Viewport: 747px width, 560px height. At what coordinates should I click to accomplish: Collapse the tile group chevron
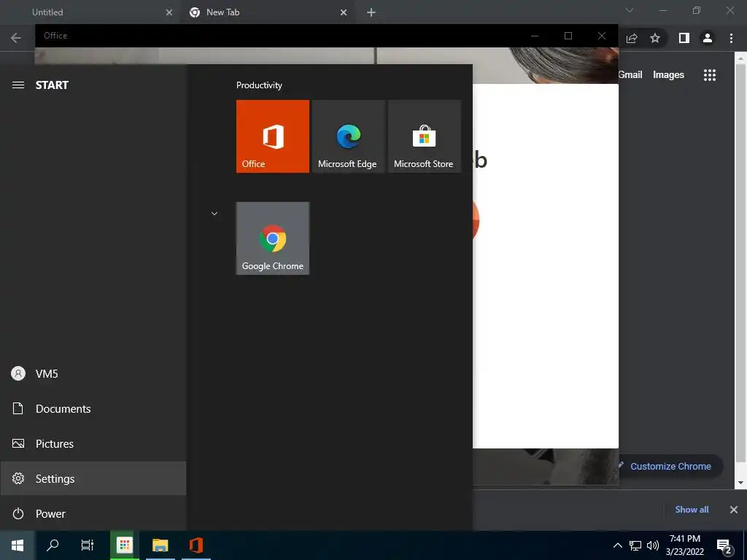pyautogui.click(x=214, y=214)
